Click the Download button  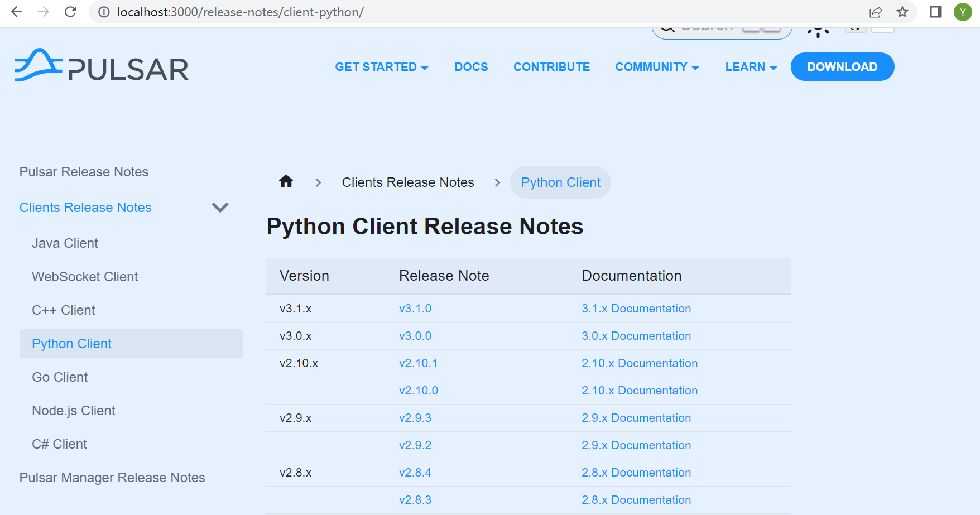pos(842,67)
